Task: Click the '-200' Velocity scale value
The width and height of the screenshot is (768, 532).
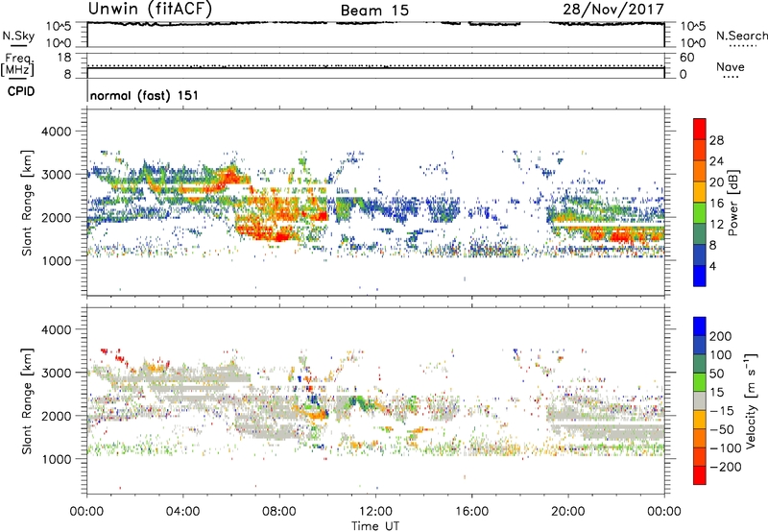Action: (x=725, y=467)
